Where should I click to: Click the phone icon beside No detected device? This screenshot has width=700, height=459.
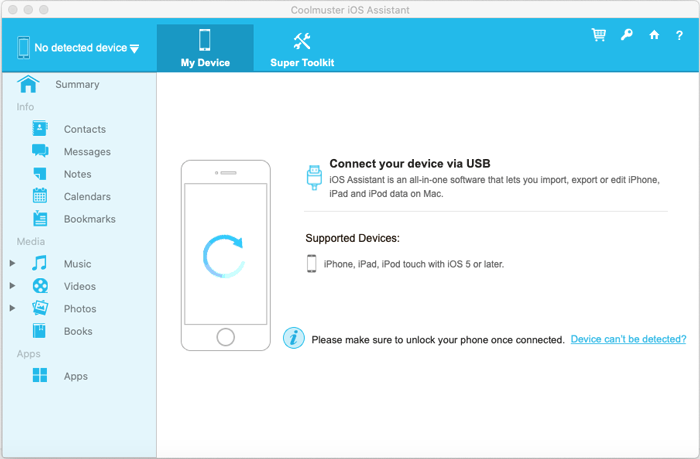23,47
